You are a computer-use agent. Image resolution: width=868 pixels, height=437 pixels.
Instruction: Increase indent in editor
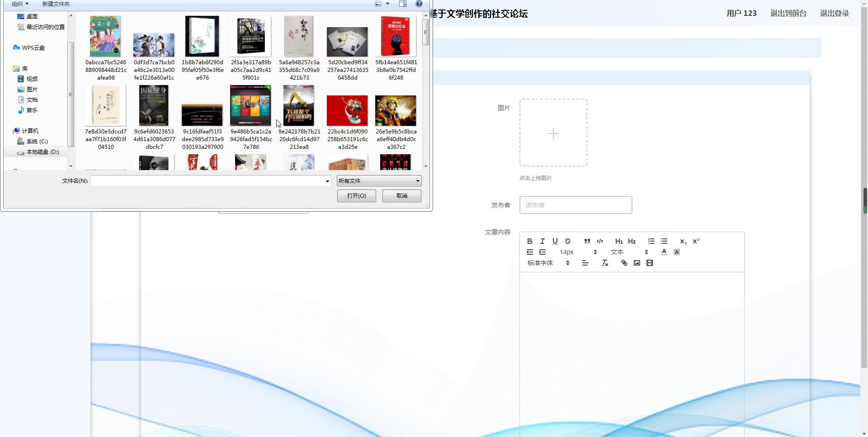[542, 252]
